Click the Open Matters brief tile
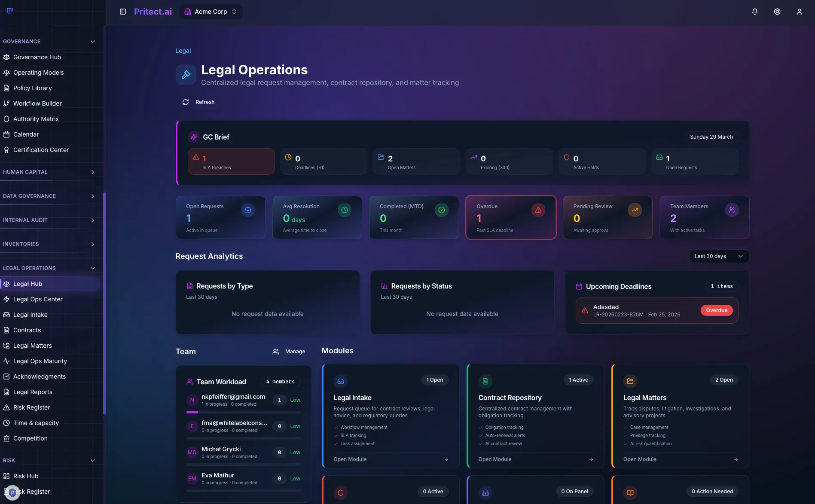Viewport: 815px width, 504px height. pos(416,161)
